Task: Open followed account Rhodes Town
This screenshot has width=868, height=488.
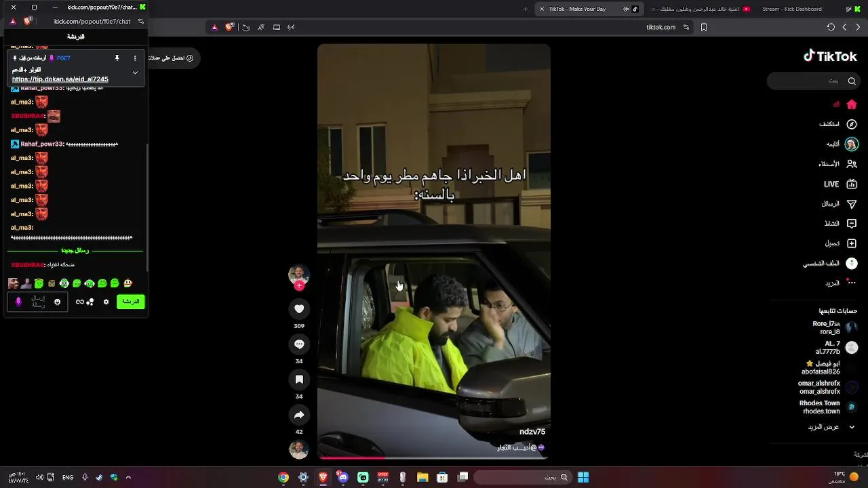Action: pyautogui.click(x=829, y=407)
